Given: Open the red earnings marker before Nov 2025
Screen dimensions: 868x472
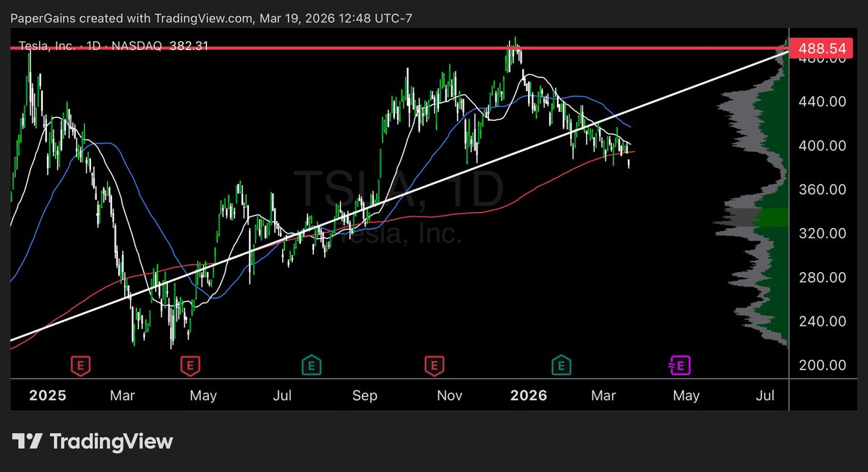Looking at the screenshot, I should click(434, 366).
